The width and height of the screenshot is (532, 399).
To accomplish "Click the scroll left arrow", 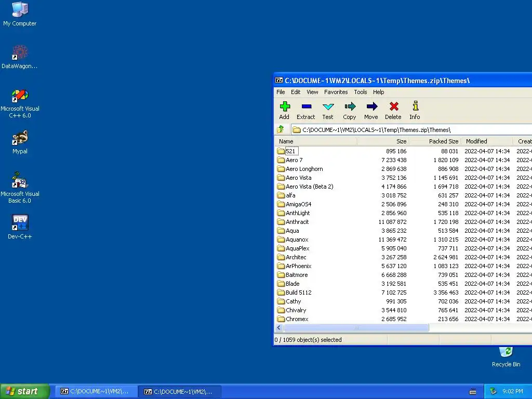I will (279, 327).
